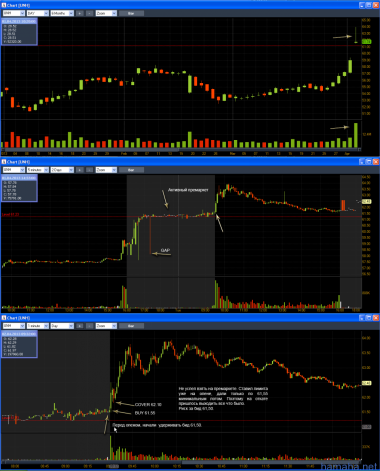Maximize the top Chart [UNH] window
This screenshot has height=471, width=380.
[x=369, y=5]
